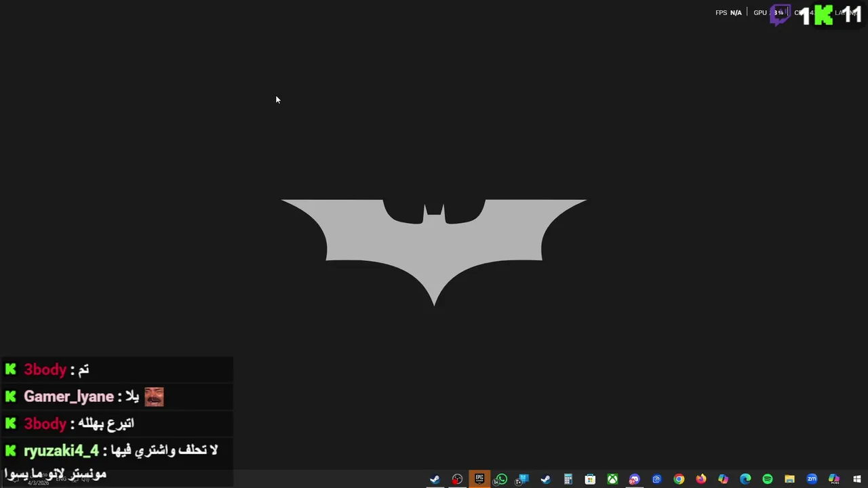Open the blue icon between WhatsApp and Steam
Viewport: 868px width, 488px height.
click(523, 479)
